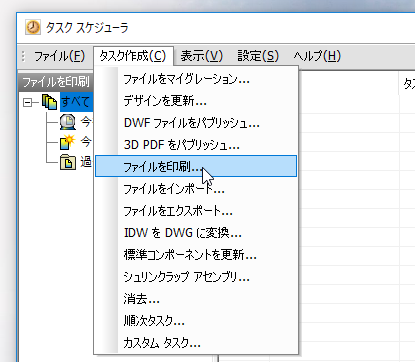Screen dimensions: 415x362
Task: Select IDW を DWG に変換... entry
Action: (x=196, y=233)
